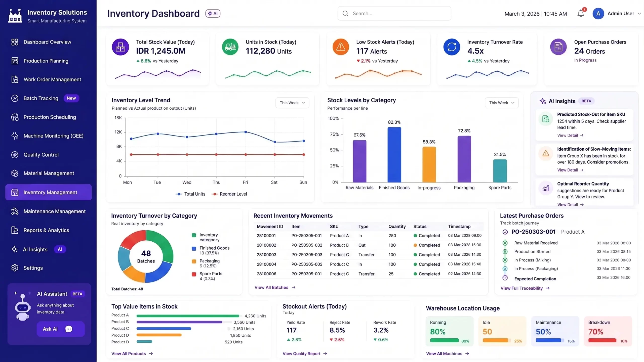Click the search magnifier icon
The image size is (644, 362).
[x=346, y=14]
